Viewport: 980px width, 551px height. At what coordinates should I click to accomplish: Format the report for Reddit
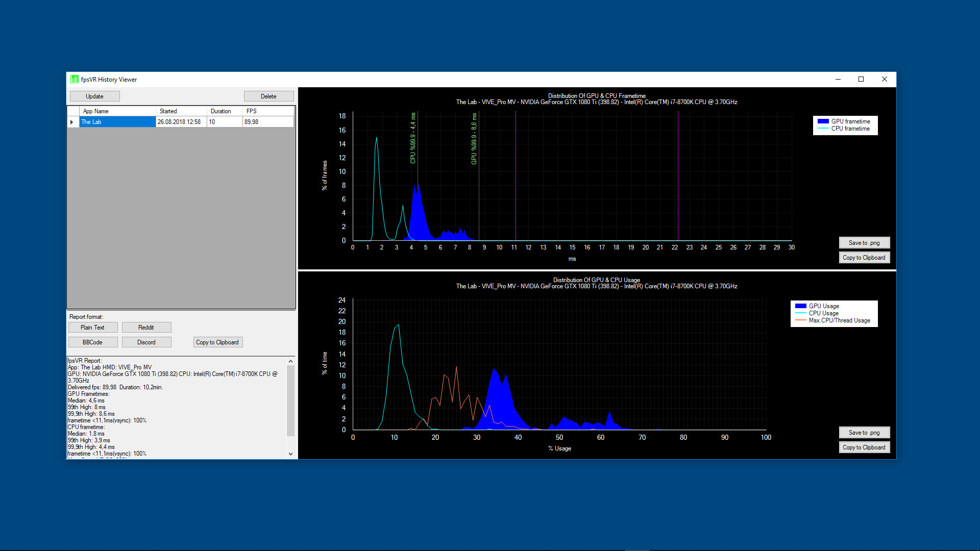tap(146, 327)
